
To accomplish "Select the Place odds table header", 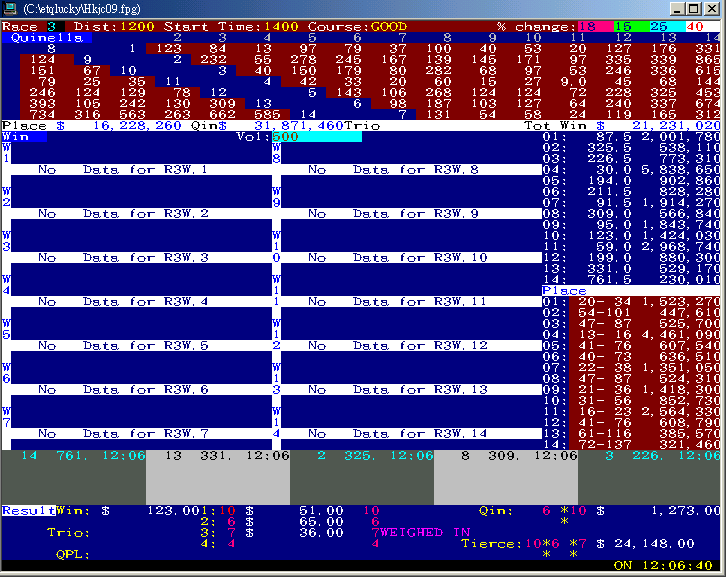I will tap(564, 291).
